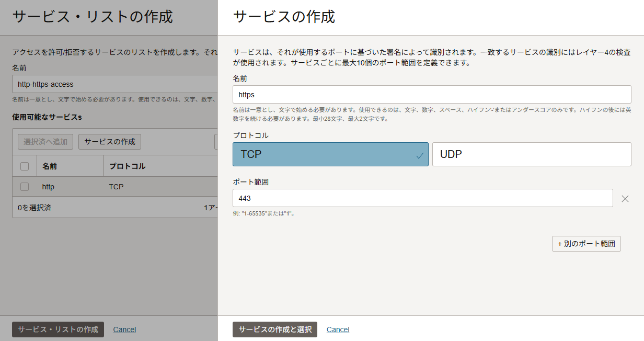Focus the port range field containing 443
The width and height of the screenshot is (644, 341).
(422, 198)
